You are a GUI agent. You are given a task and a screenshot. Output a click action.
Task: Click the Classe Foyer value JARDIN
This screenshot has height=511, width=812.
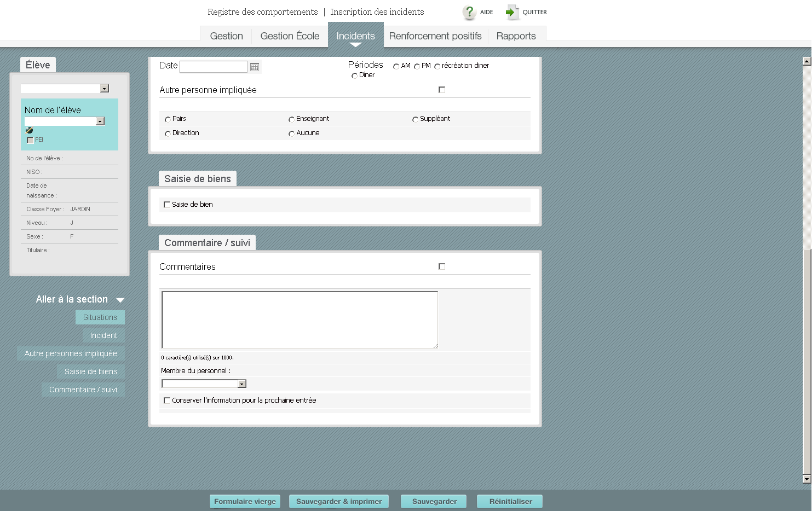pos(80,209)
